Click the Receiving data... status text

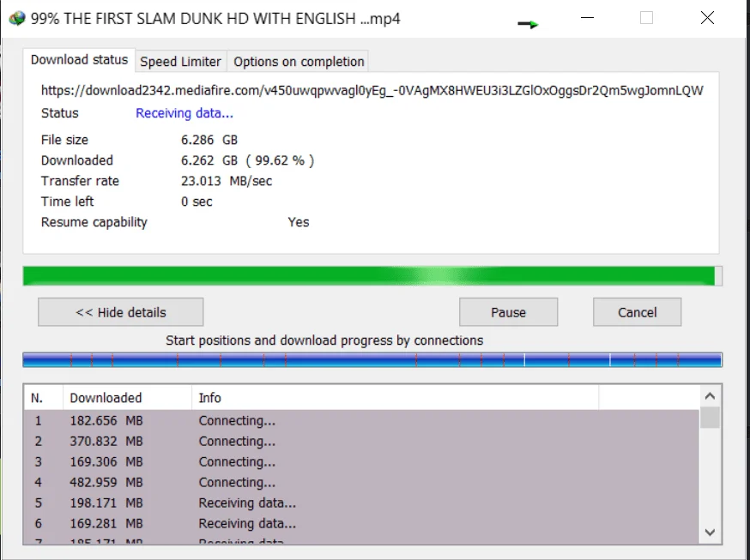[x=184, y=113]
